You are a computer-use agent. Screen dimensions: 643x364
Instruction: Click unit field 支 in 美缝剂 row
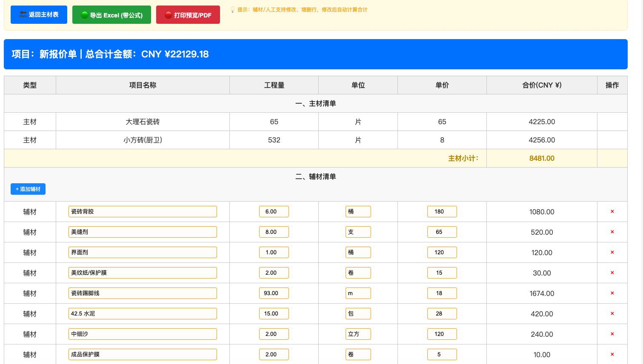pos(358,232)
